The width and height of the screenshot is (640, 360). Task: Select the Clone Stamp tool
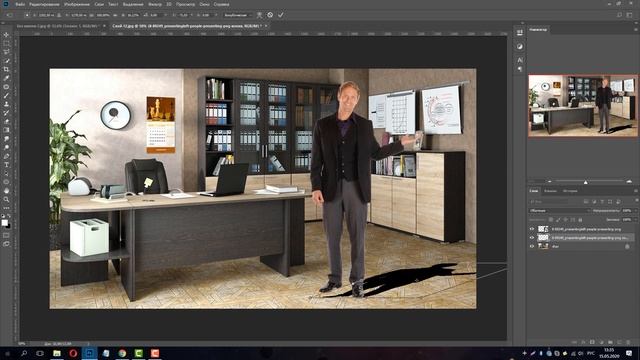click(6, 104)
